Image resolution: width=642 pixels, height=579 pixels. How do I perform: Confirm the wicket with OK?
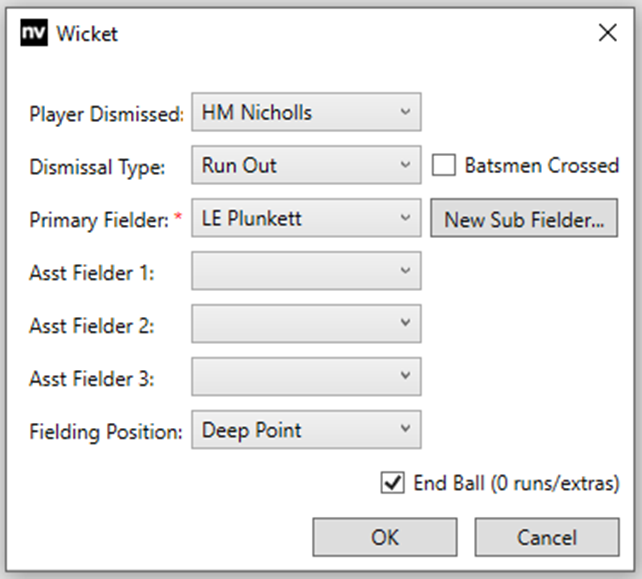(385, 537)
